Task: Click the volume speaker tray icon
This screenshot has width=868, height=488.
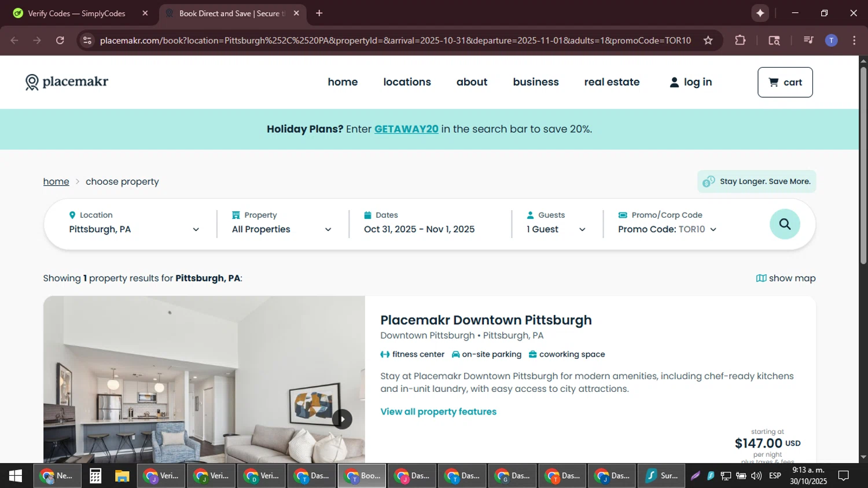Action: 756,476
